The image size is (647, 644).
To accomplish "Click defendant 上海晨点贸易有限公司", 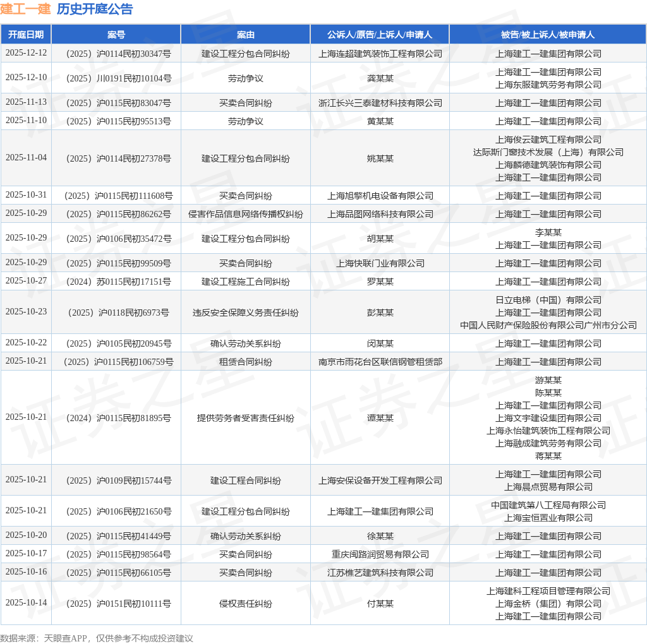I will [x=548, y=487].
